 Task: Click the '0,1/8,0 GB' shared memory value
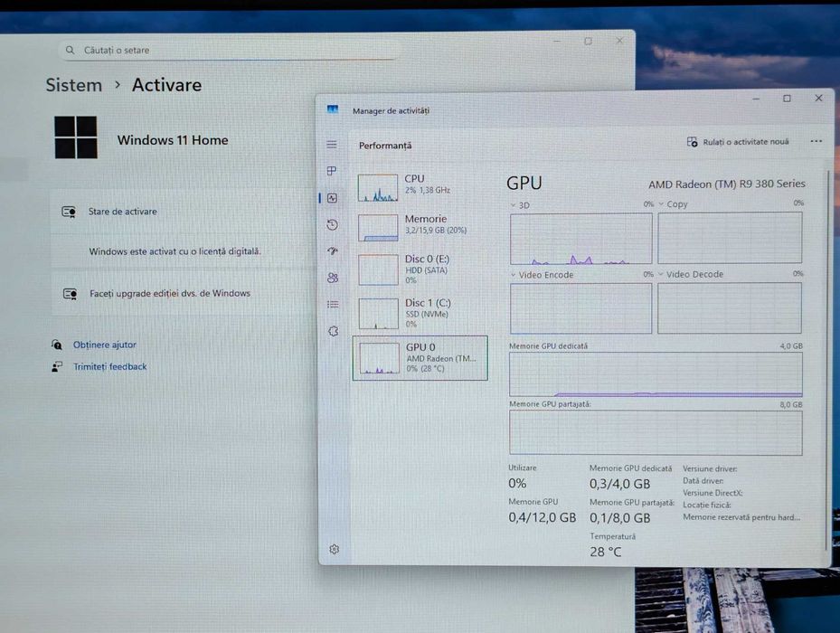click(619, 518)
